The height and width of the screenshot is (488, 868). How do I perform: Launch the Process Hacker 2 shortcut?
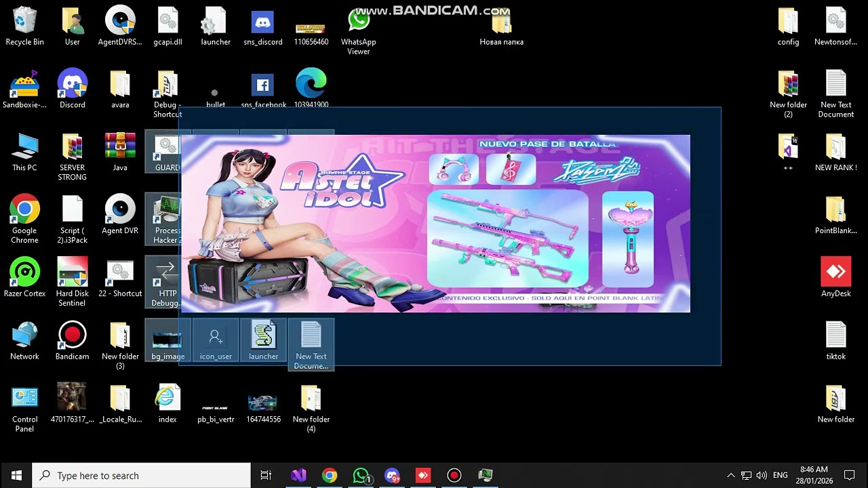[x=167, y=220]
